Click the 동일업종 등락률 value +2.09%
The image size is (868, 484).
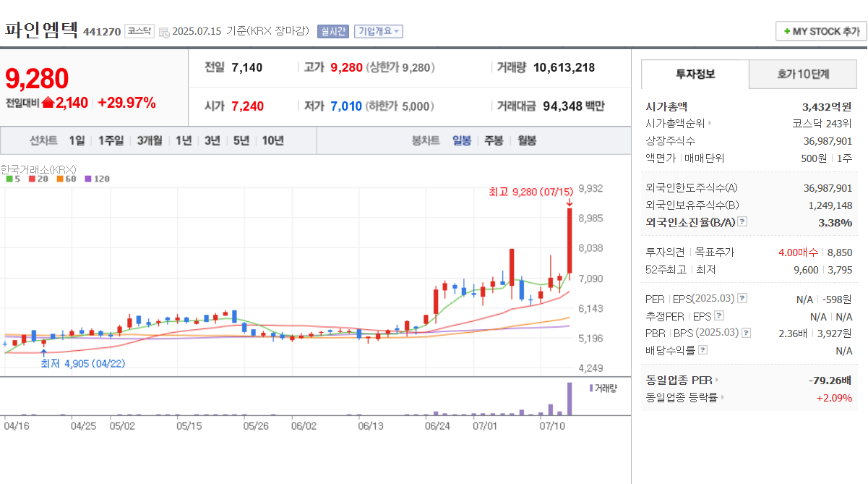[834, 397]
